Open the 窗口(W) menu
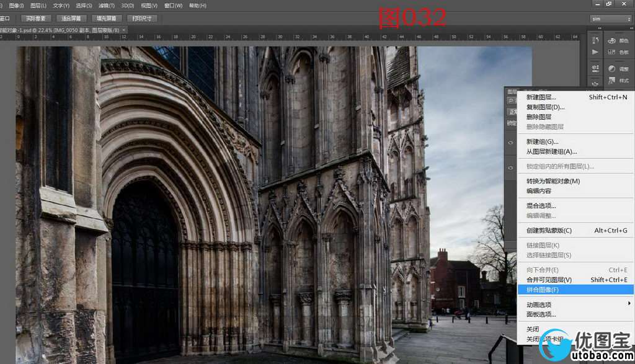 [173, 6]
